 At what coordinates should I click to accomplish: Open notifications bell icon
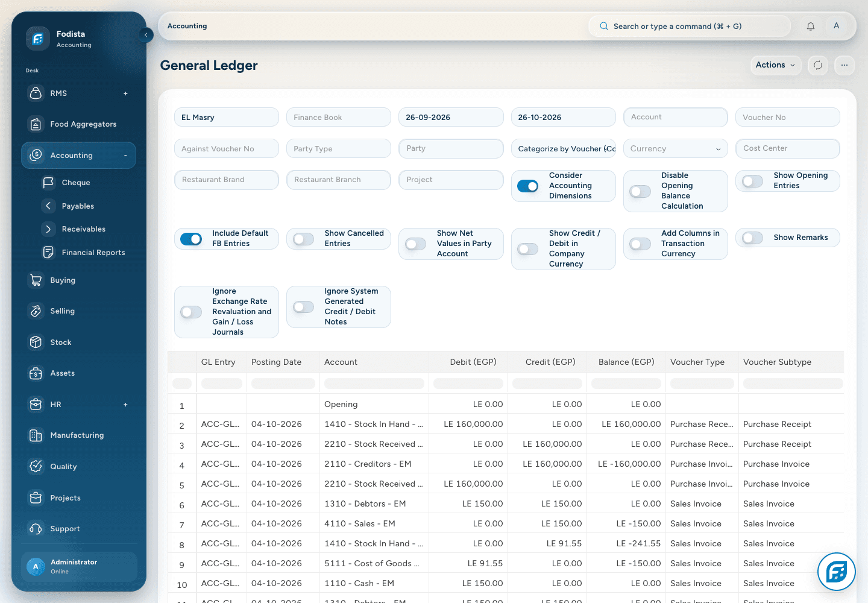point(811,26)
